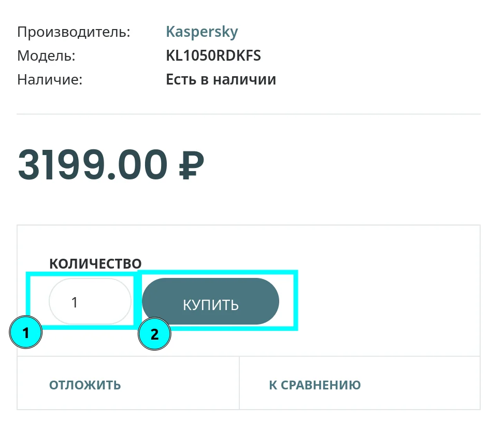Click the Производитель label

74,32
